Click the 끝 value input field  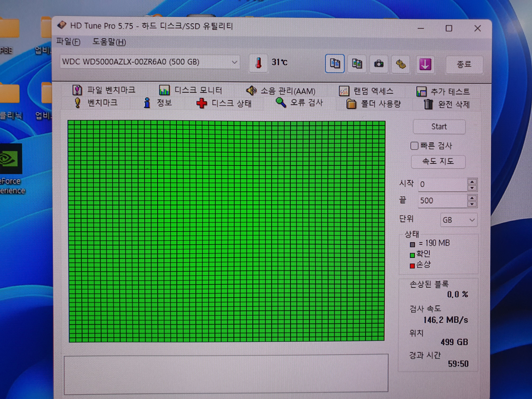(443, 201)
